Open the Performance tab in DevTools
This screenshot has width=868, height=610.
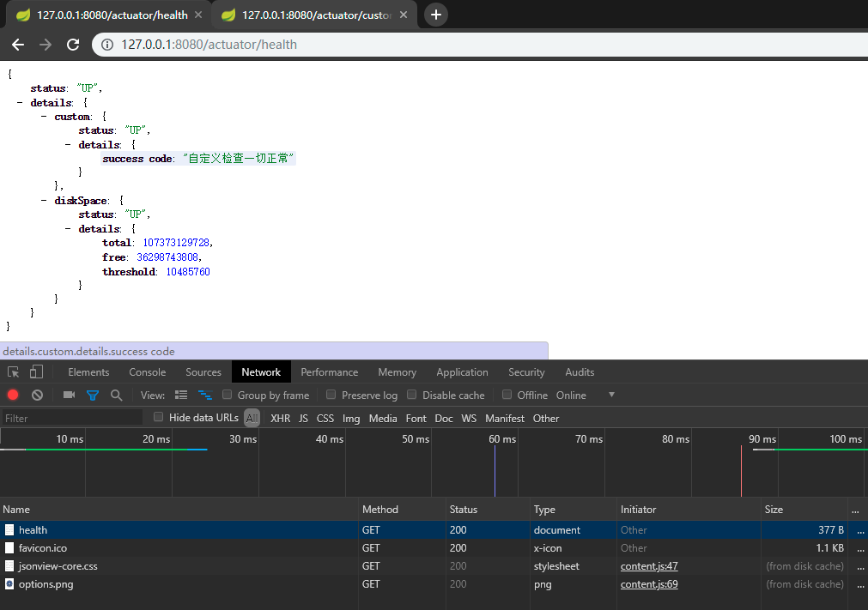point(329,372)
